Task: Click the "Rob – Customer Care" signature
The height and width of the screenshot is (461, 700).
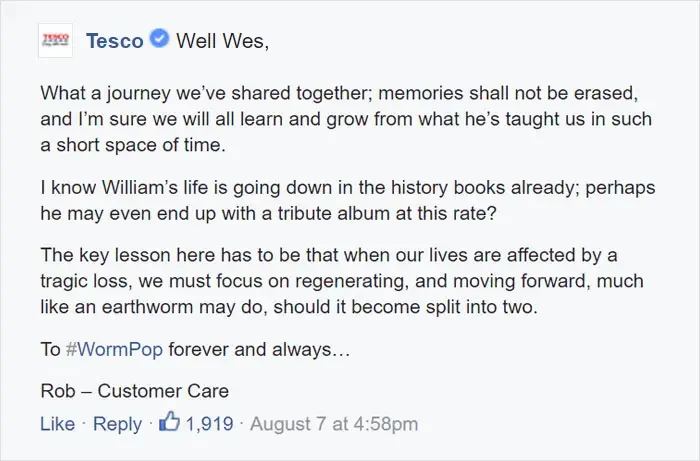Action: pos(134,391)
